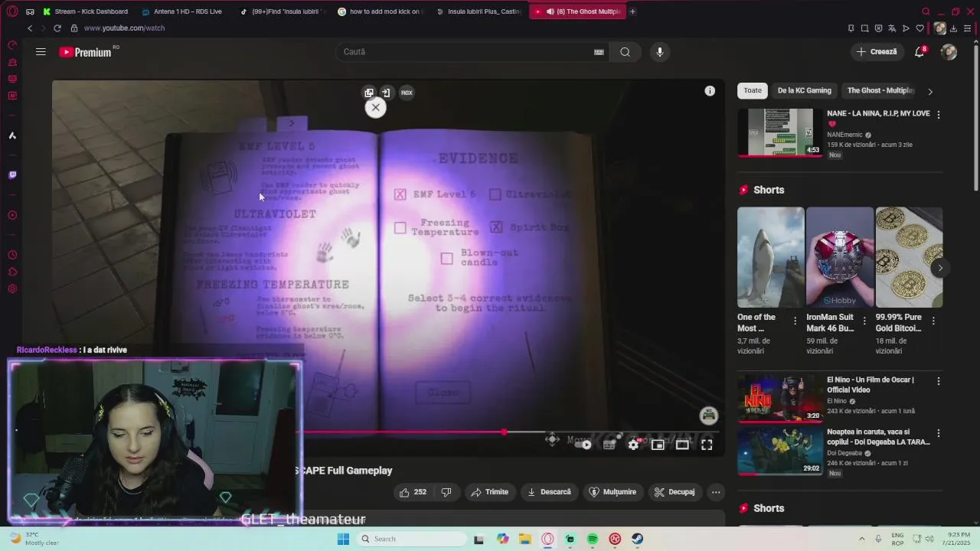Open Twitch in Opera sidebar
980x551 pixels.
[x=12, y=175]
